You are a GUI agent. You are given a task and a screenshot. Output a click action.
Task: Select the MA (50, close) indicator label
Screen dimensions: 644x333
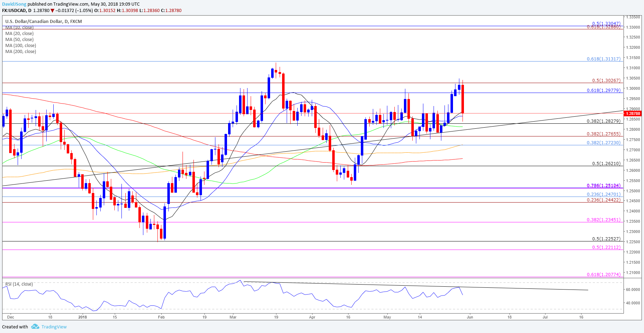tap(19, 40)
